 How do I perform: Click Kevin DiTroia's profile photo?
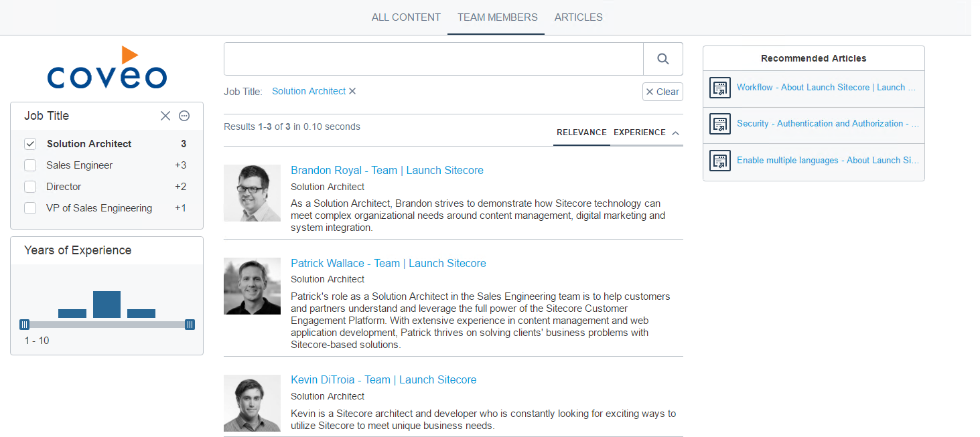point(252,403)
